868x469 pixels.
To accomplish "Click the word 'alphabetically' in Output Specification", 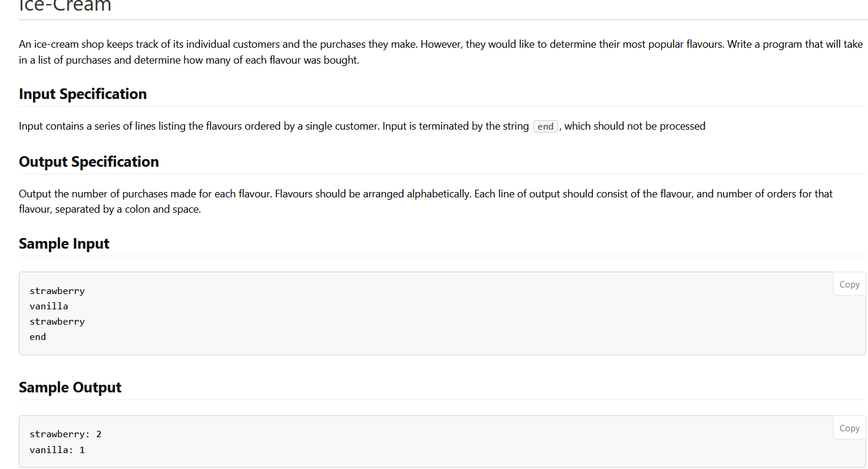I will point(438,194).
